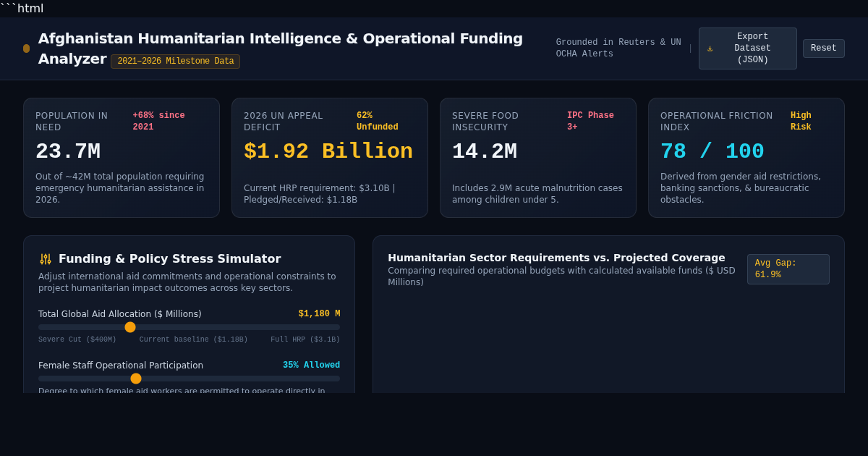Click the 78 / 100 friction index value
868x456 pixels.
(x=712, y=152)
